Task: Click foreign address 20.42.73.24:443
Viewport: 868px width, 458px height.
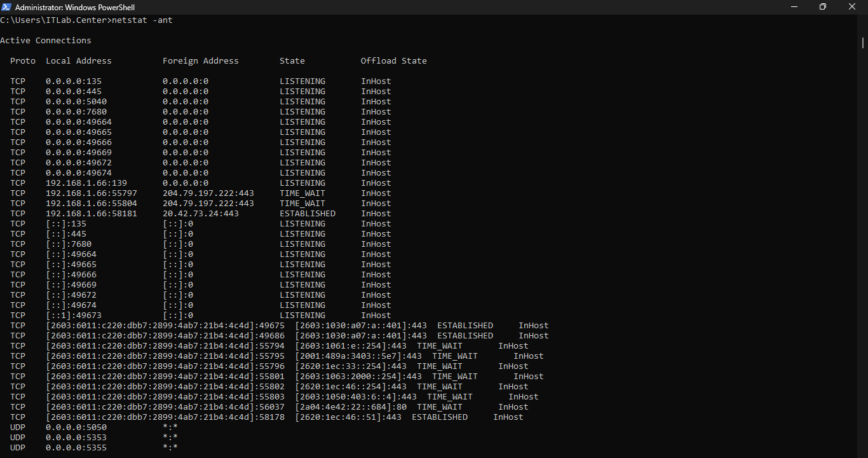Action: 201,214
